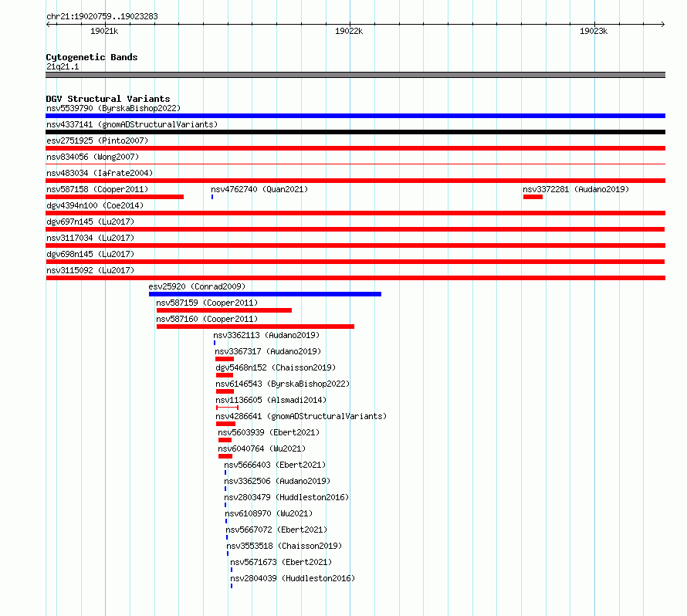Open nsv834056 (Wong2007) variant label
The image size is (687, 616).
click(93, 157)
